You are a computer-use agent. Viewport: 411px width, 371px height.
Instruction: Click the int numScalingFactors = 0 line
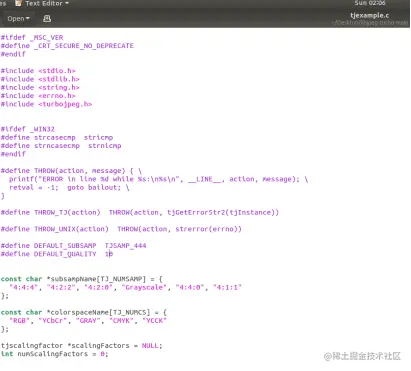pyautogui.click(x=55, y=354)
